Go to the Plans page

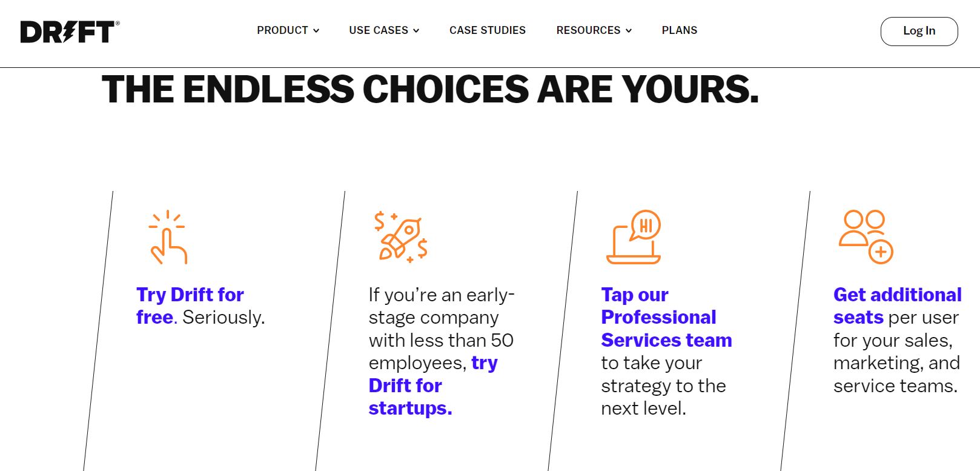(x=680, y=30)
